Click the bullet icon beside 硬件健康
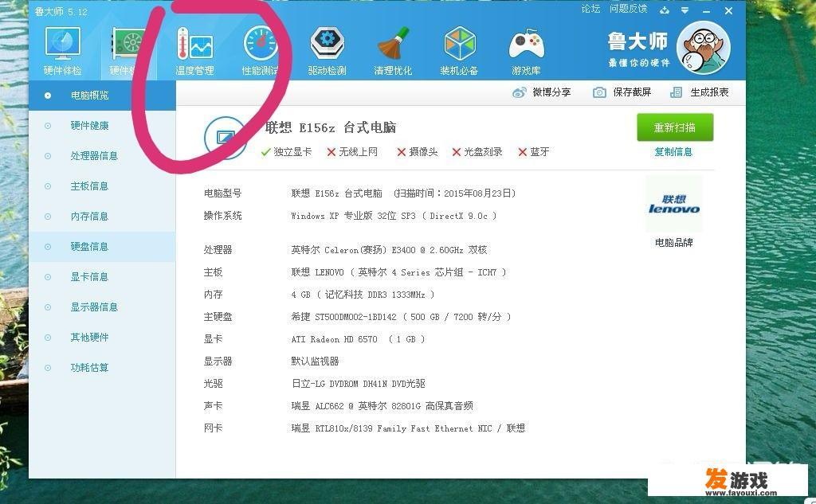The width and height of the screenshot is (816, 504). point(48,126)
